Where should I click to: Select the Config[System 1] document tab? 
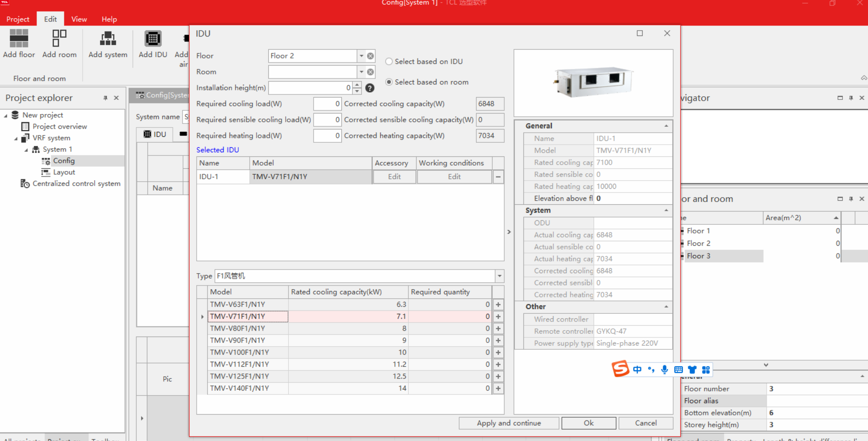162,95
